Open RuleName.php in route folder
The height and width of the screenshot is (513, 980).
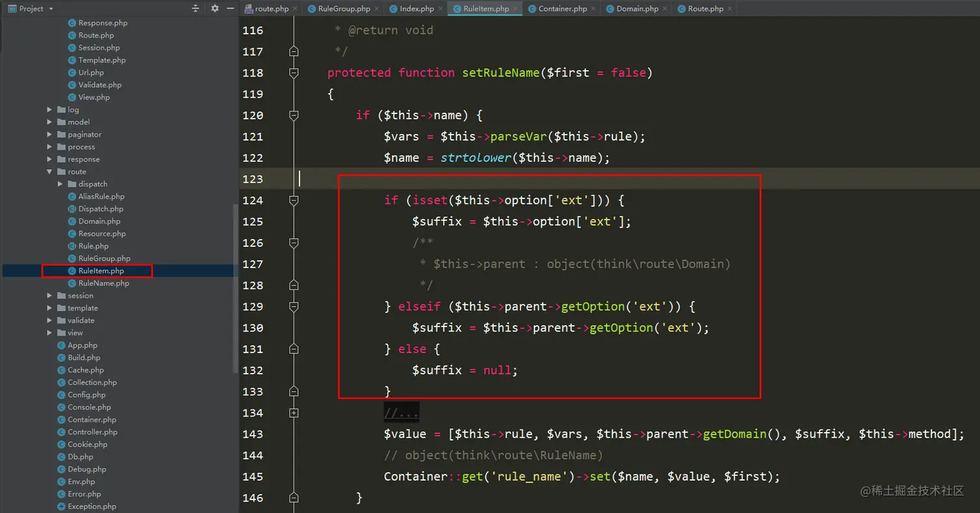[x=99, y=283]
